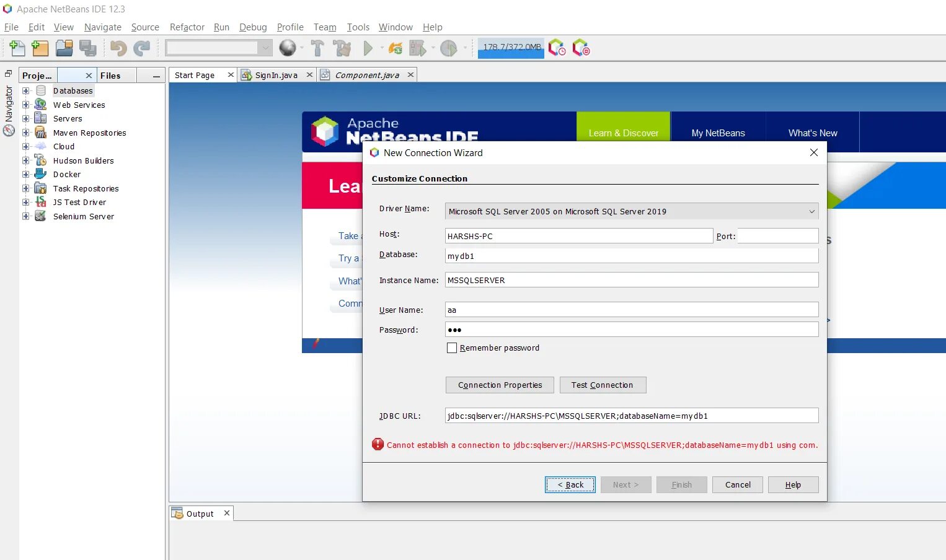Click the Profile Project icon
The width and height of the screenshot is (946, 560).
click(x=449, y=48)
